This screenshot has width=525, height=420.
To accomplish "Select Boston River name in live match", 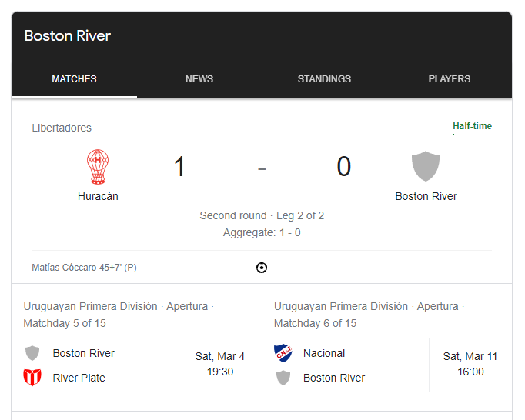I will tap(426, 196).
